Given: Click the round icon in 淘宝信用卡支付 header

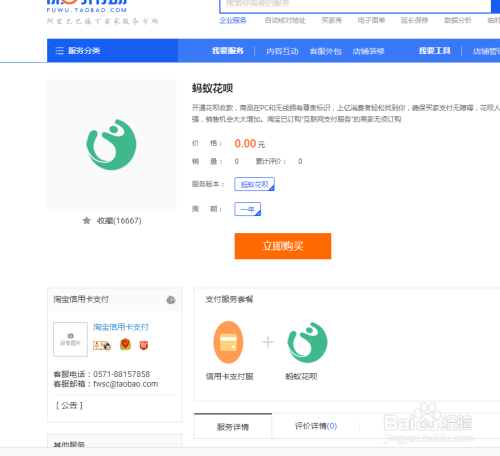Looking at the screenshot, I should [x=171, y=300].
